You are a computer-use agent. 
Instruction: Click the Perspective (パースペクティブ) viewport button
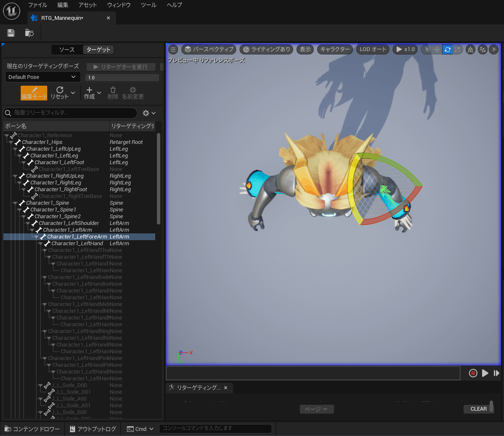209,49
